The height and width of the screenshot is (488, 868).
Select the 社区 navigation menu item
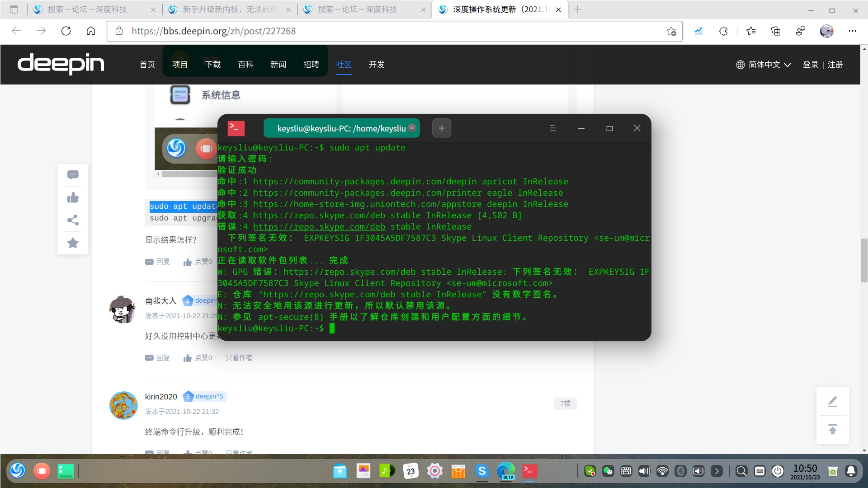click(x=344, y=65)
